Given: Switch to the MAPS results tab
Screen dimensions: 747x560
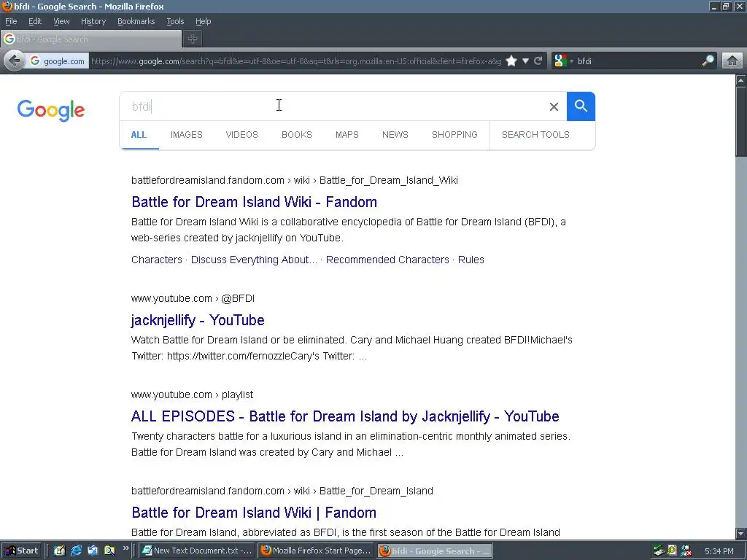Looking at the screenshot, I should coord(347,135).
